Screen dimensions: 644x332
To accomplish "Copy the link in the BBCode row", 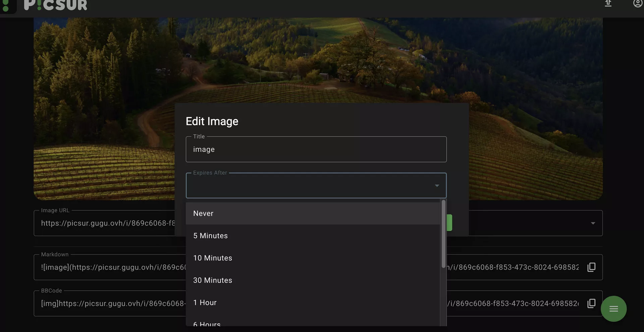I will click(x=591, y=303).
